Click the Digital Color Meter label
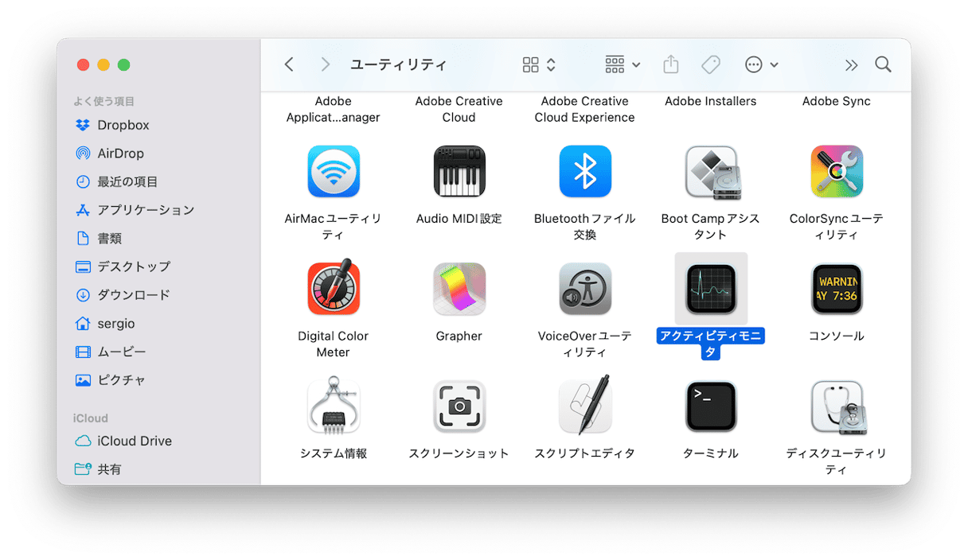The height and width of the screenshot is (560, 968). (334, 344)
